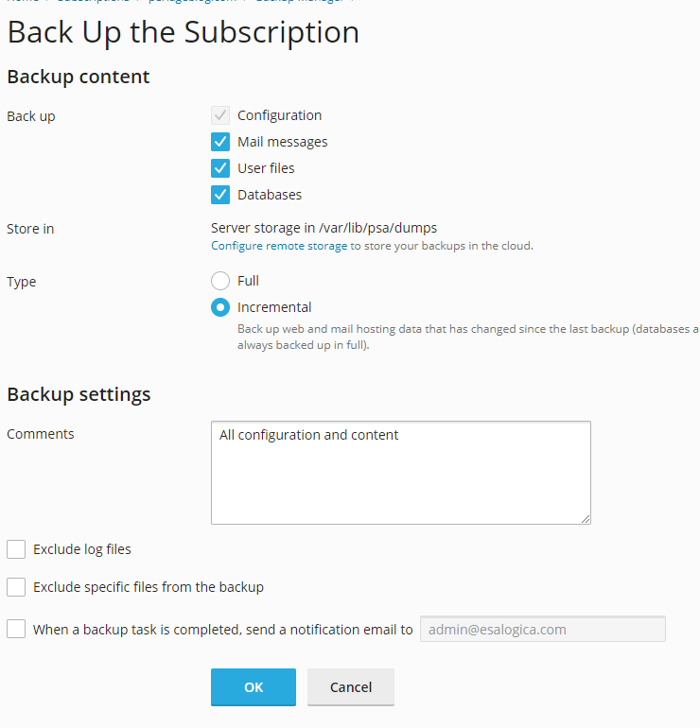700x728 pixels.
Task: Return Home via the breadcrumb
Action: pos(23,2)
